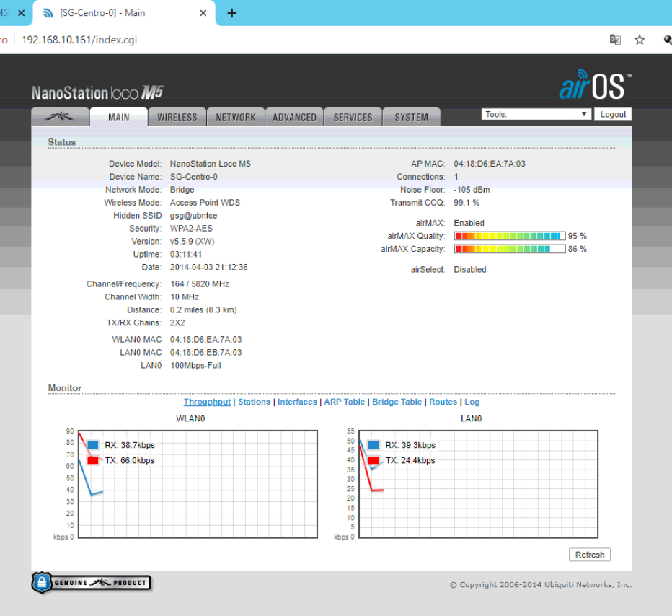Click the address bar URL
The height and width of the screenshot is (616, 672).
pyautogui.click(x=79, y=40)
